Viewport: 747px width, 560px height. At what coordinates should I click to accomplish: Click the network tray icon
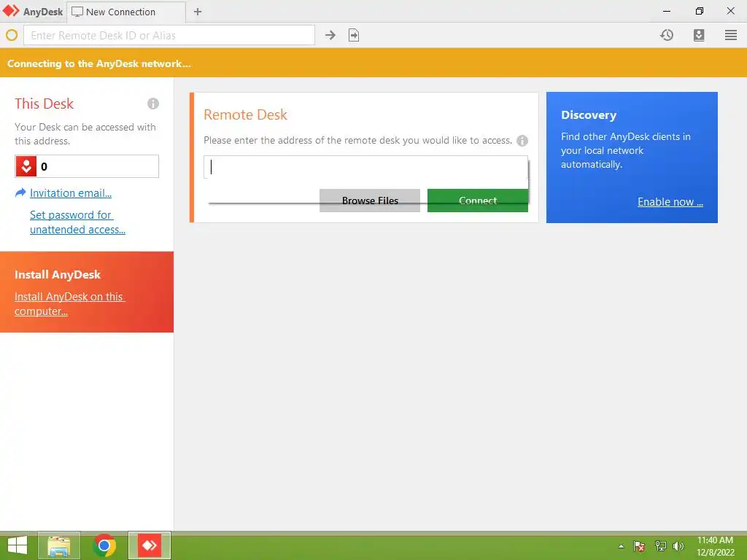660,546
